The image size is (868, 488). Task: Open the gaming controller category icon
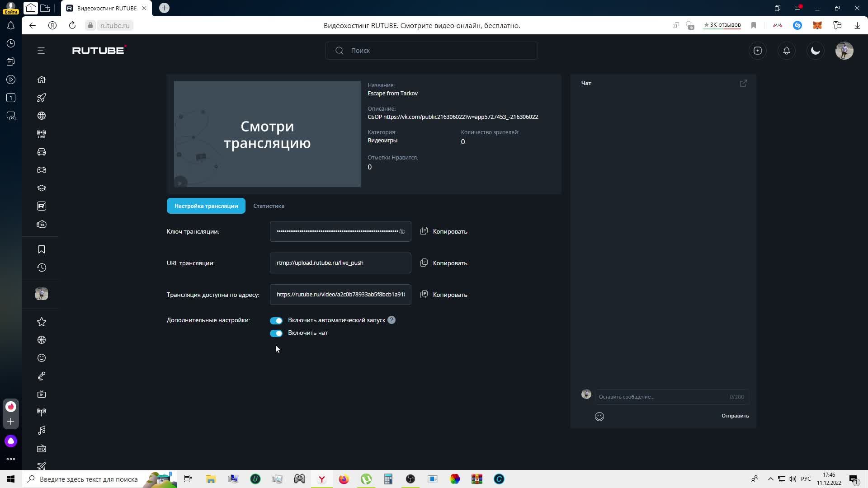42,170
